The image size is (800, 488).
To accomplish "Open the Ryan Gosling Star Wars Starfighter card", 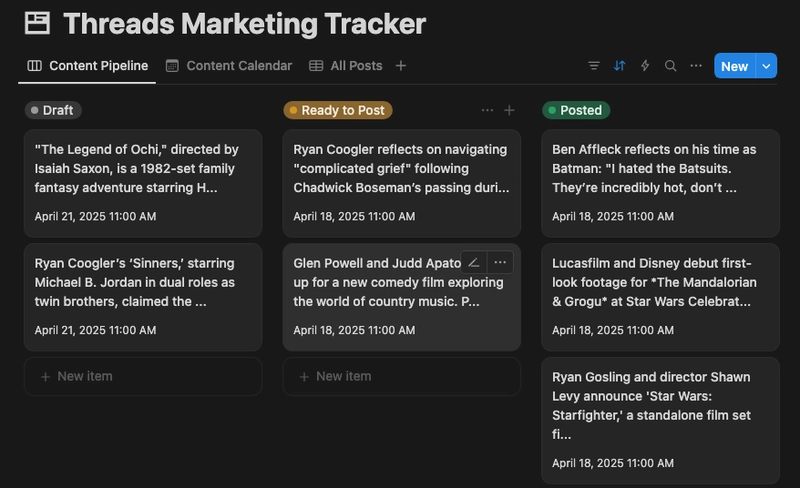I will [660, 421].
